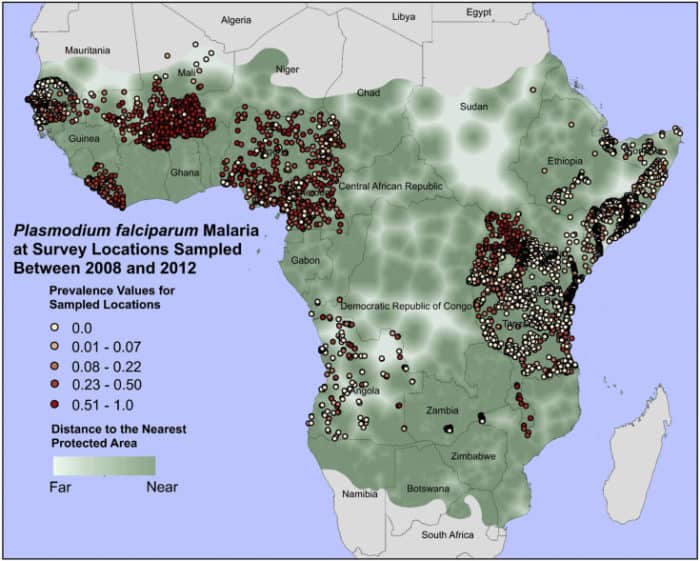Image resolution: width=700 pixels, height=561 pixels.
Task: Click the 0.23 - 0.50 legend dot
Action: (x=54, y=384)
